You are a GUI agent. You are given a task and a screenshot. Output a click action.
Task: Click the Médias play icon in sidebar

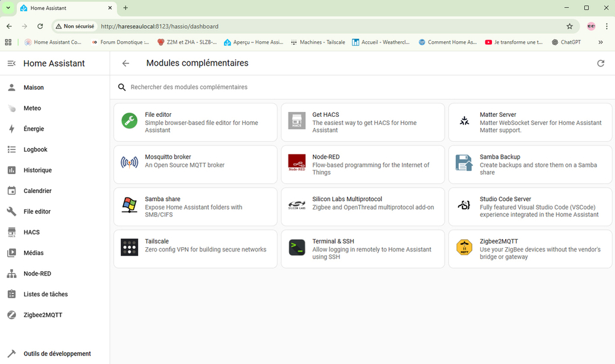pos(12,253)
